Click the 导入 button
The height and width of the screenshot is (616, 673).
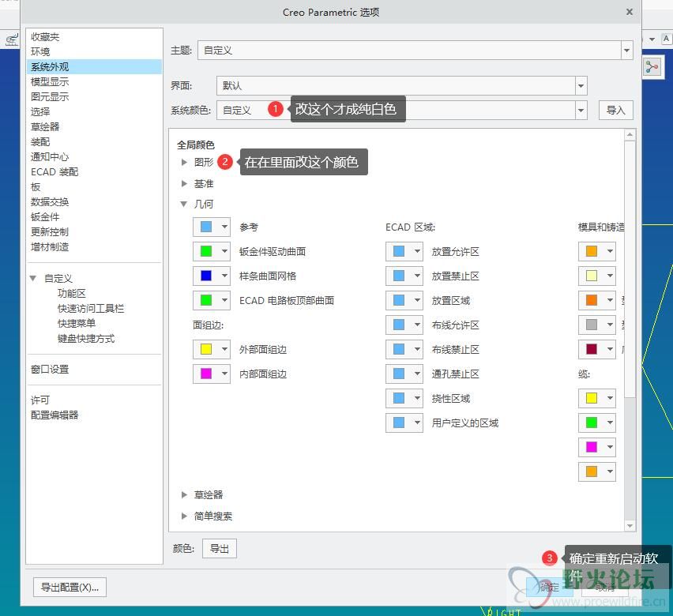pyautogui.click(x=615, y=111)
